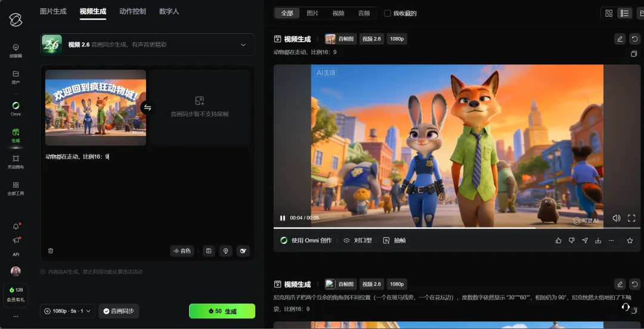Download the generated video
The image size is (644, 329).
[598, 241]
